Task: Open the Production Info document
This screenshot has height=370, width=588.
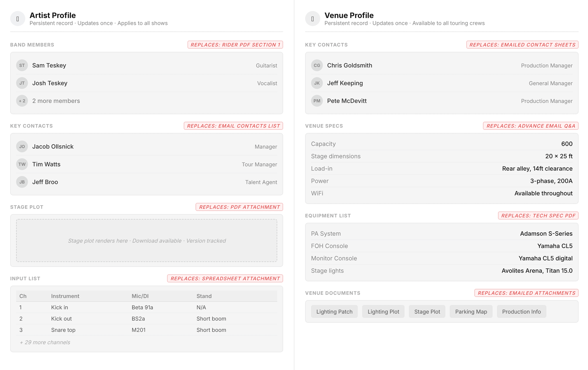Action: coord(521,312)
